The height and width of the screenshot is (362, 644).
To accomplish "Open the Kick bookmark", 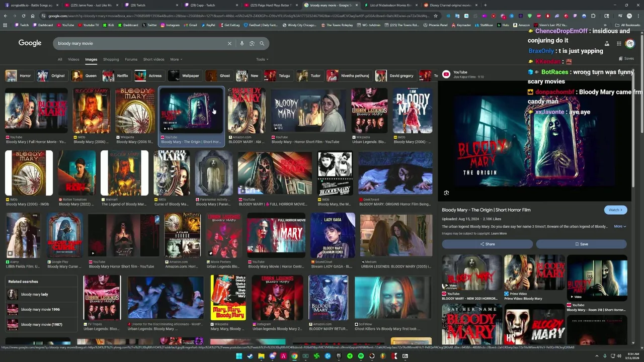I will pyautogui.click(x=109, y=25).
